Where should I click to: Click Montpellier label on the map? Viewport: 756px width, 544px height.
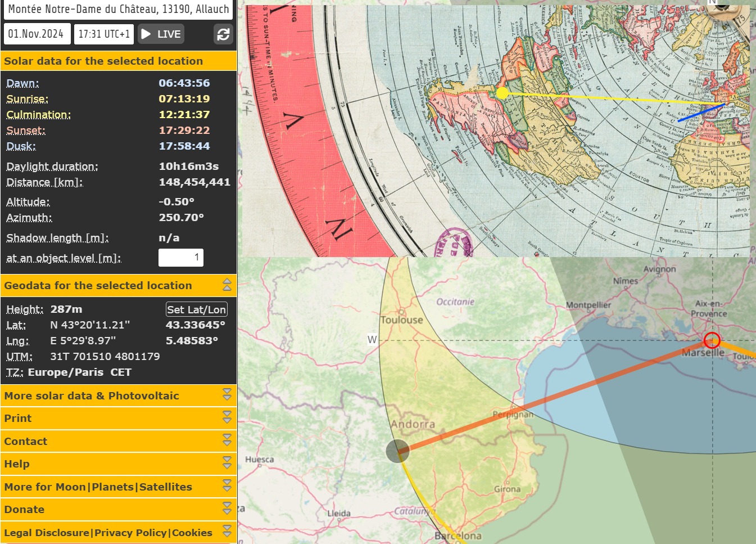[x=588, y=305]
